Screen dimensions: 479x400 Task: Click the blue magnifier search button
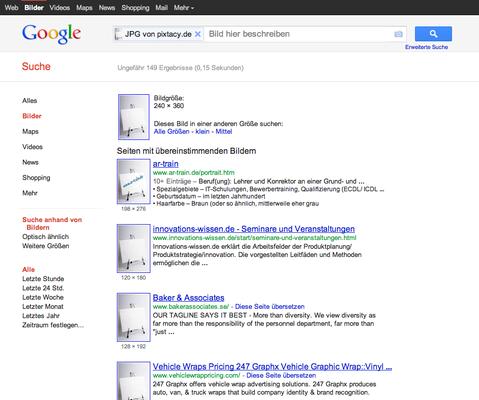click(433, 34)
